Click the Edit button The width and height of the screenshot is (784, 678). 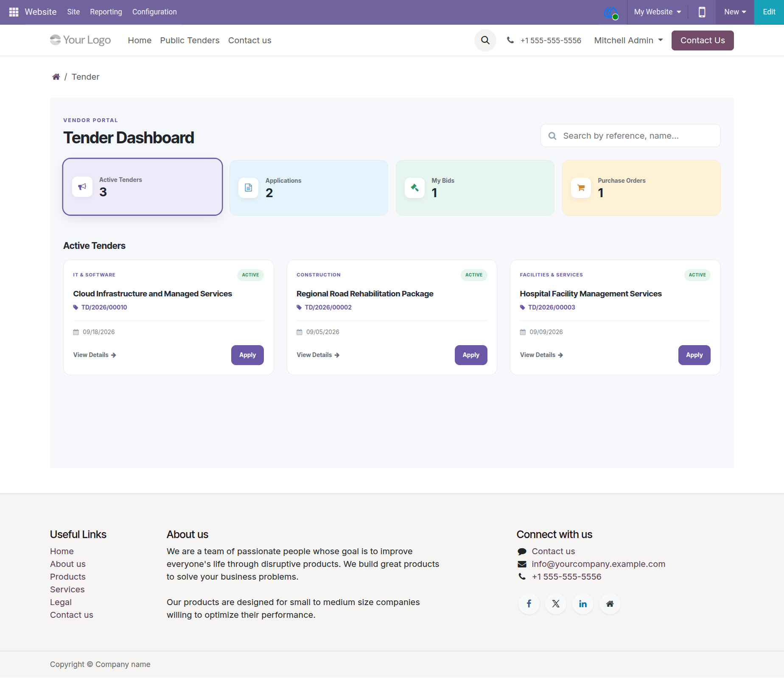[x=769, y=12]
